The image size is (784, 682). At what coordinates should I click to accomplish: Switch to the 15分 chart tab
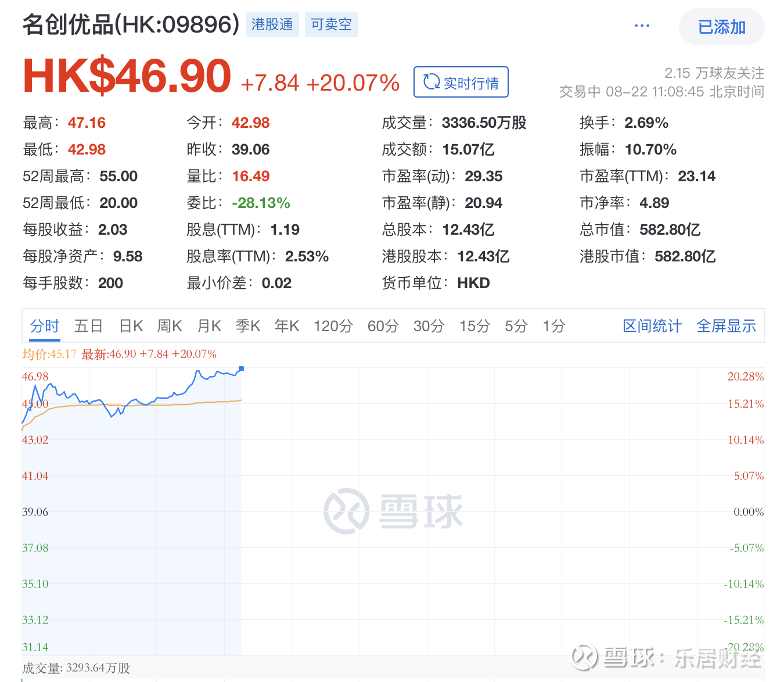click(x=474, y=326)
